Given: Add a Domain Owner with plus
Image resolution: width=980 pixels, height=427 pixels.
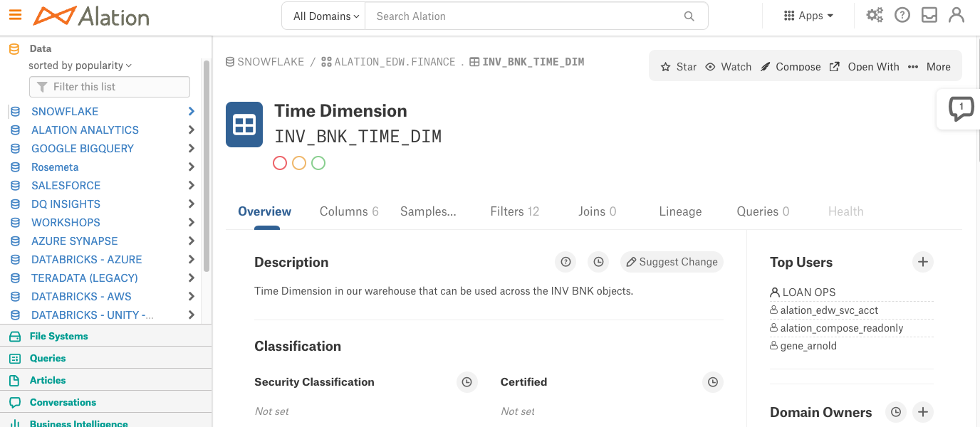Looking at the screenshot, I should [x=922, y=412].
